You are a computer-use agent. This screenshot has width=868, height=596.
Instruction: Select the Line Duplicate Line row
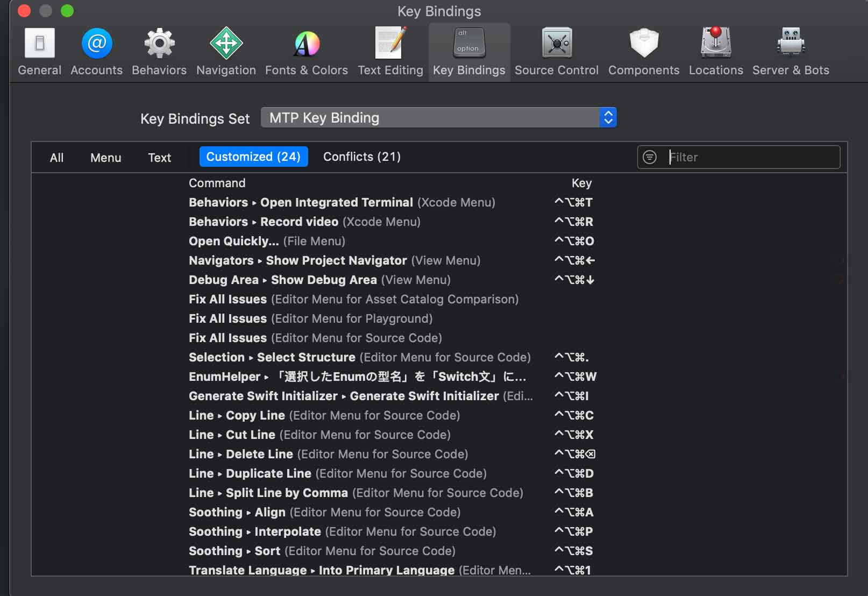pos(439,473)
